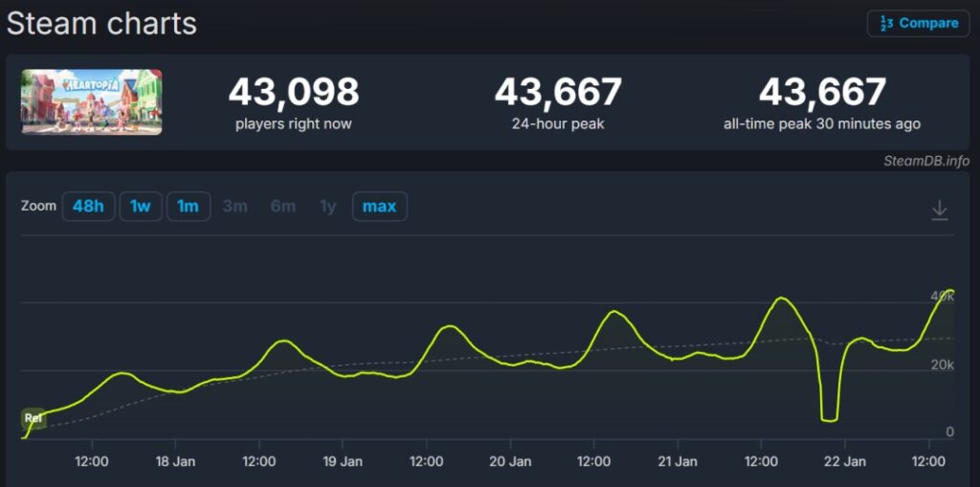Image resolution: width=980 pixels, height=487 pixels.
Task: Click the Steam charts heading
Action: tap(101, 23)
